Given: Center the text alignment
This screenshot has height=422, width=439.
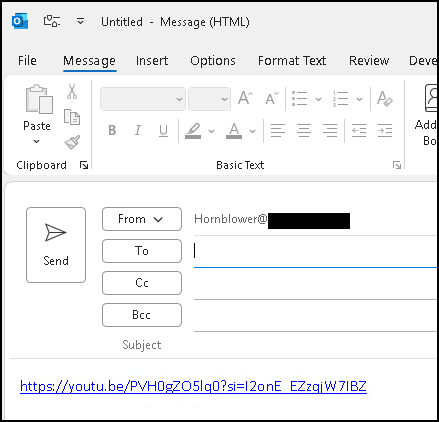Looking at the screenshot, I should (x=304, y=130).
